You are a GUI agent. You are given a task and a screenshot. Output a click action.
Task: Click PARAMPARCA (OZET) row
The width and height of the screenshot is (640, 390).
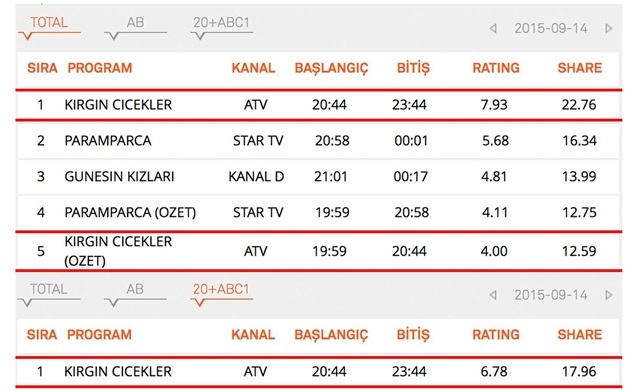click(318, 213)
